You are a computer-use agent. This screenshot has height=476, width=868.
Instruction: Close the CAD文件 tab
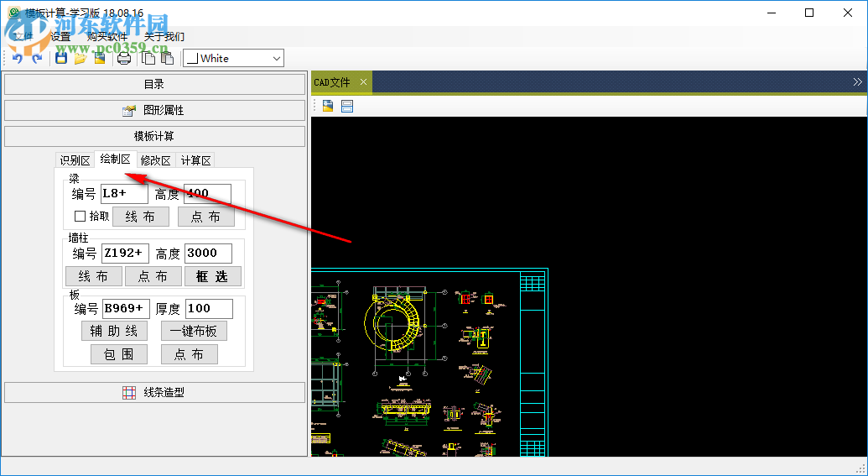coord(363,82)
